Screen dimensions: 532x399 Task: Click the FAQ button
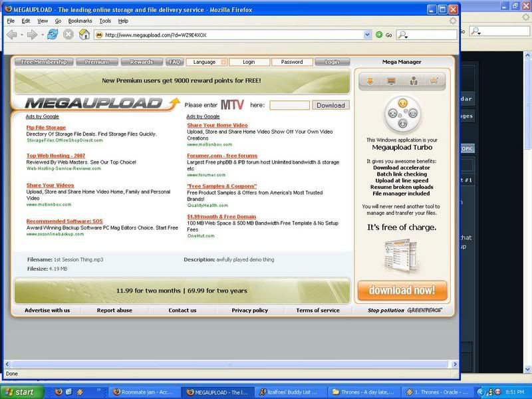[175, 62]
